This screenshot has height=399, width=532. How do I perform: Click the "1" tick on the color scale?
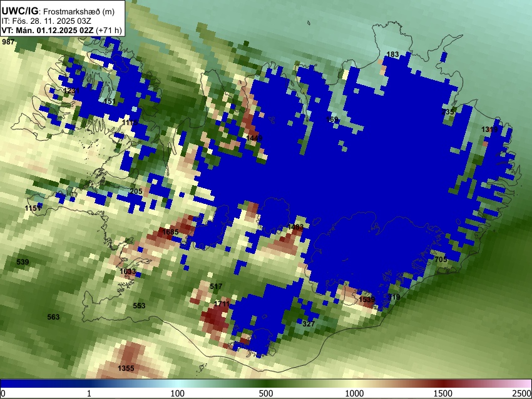[x=89, y=393]
